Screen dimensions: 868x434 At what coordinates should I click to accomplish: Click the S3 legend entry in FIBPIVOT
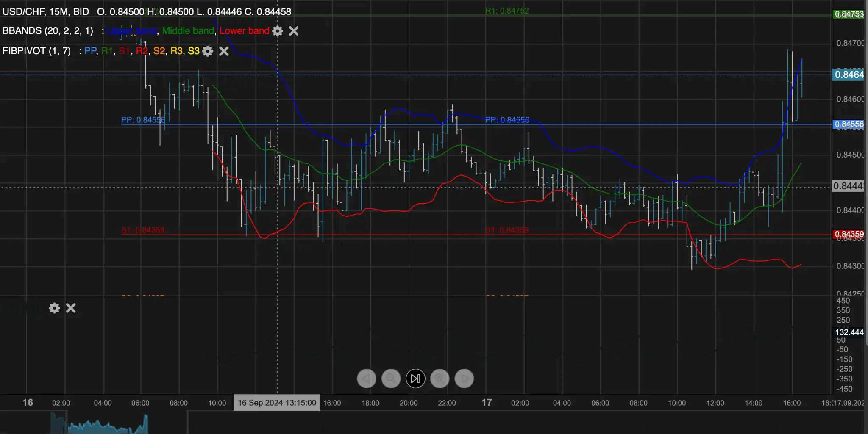pos(193,51)
